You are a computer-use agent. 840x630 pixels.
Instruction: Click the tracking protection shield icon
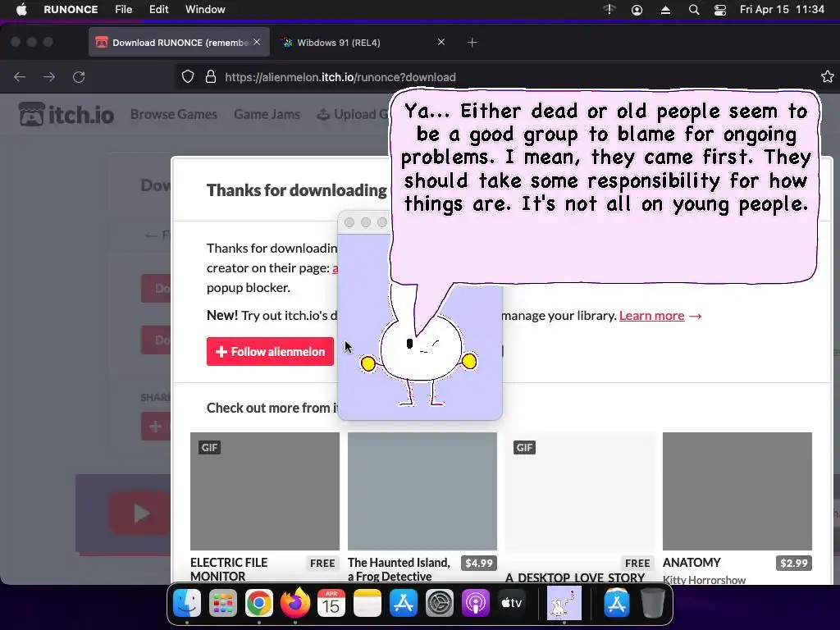[x=188, y=77]
